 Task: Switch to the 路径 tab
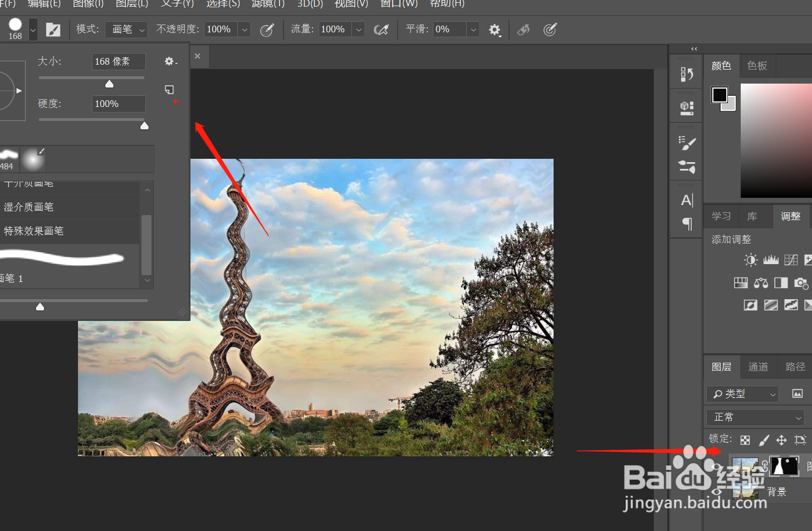[x=795, y=367]
